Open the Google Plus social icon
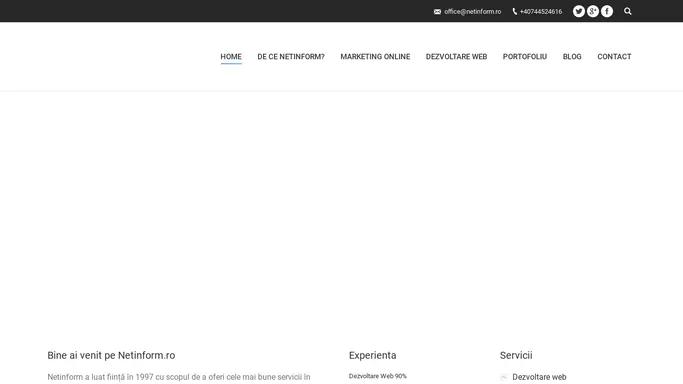The width and height of the screenshot is (683, 384). coord(593,11)
